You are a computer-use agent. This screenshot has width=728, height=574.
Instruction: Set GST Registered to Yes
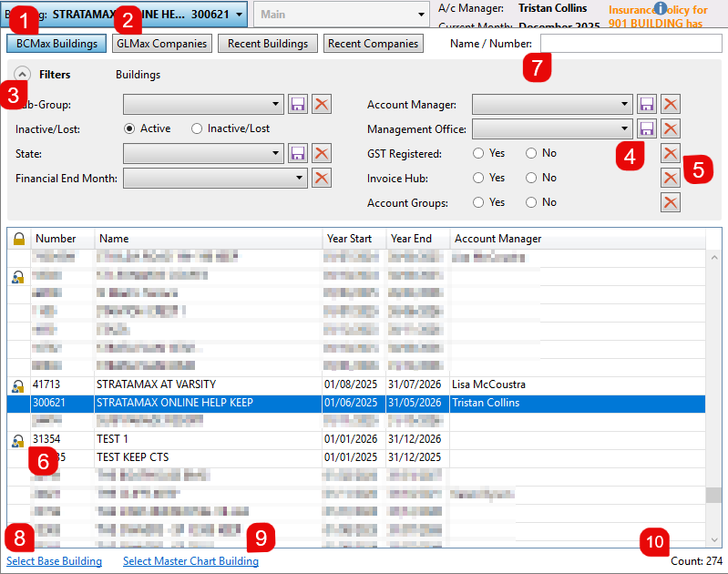coord(478,153)
